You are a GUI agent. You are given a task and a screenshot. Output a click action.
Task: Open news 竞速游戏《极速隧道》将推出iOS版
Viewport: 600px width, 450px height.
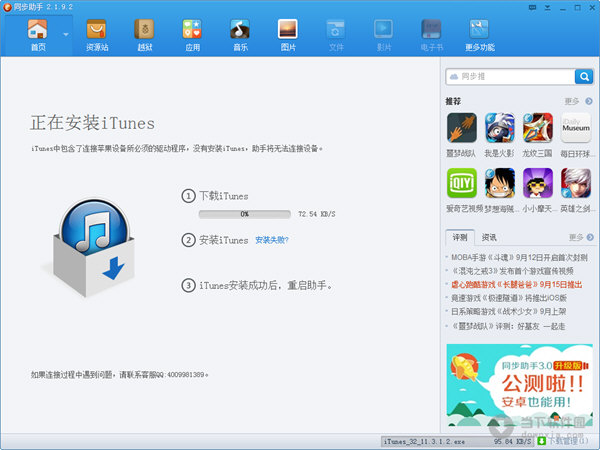[x=509, y=298]
